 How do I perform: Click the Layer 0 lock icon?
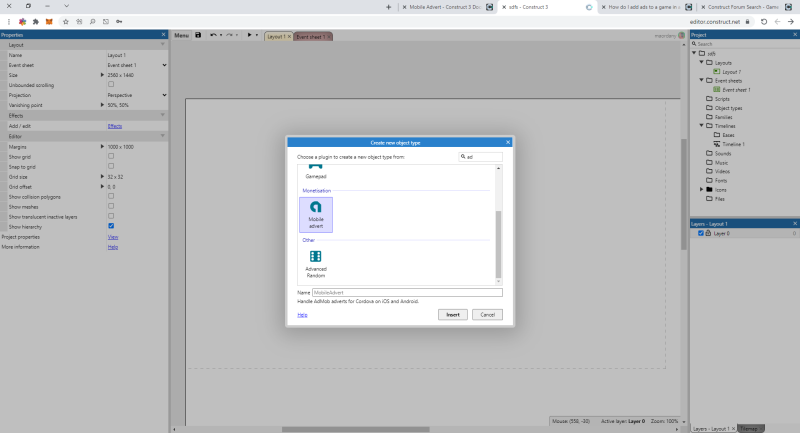[708, 233]
